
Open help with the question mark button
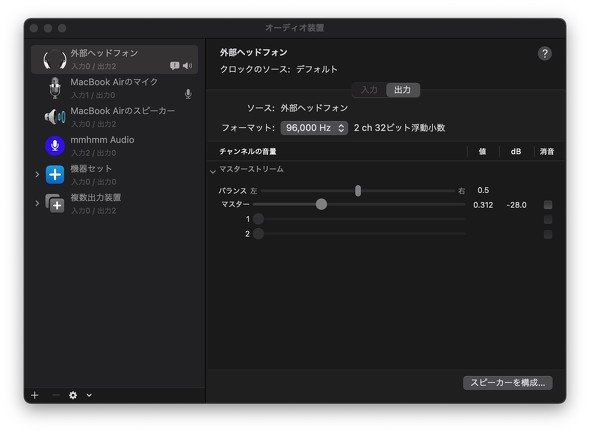(544, 53)
